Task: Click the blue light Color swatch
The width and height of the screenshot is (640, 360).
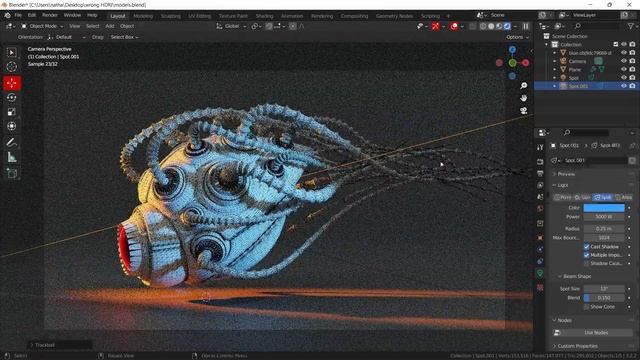Action: point(604,208)
